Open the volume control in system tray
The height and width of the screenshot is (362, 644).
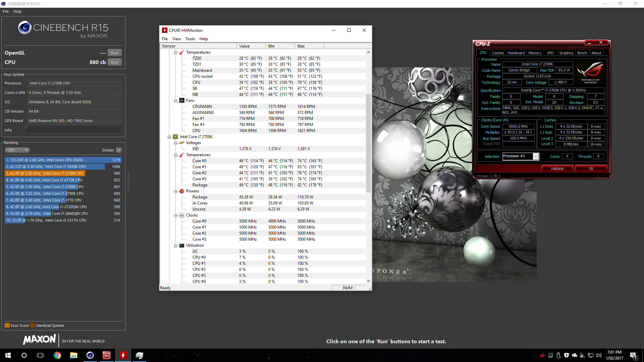599,355
